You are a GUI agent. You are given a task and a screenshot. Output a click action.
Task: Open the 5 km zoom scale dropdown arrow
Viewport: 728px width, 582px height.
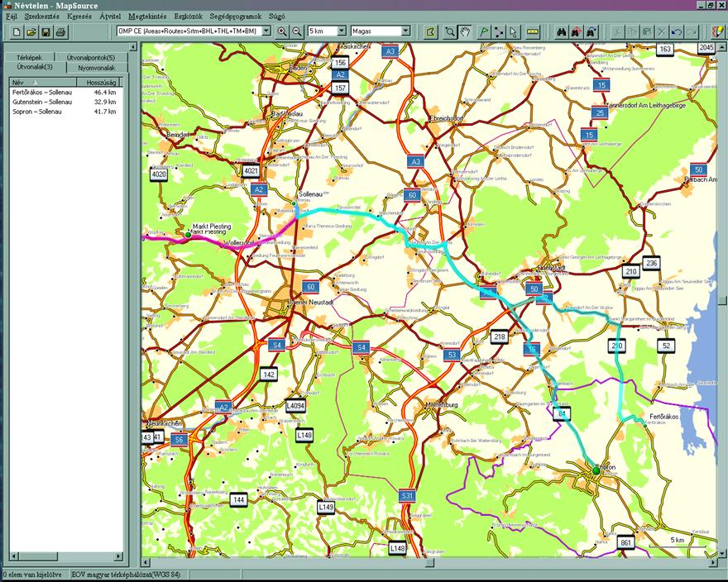point(342,31)
